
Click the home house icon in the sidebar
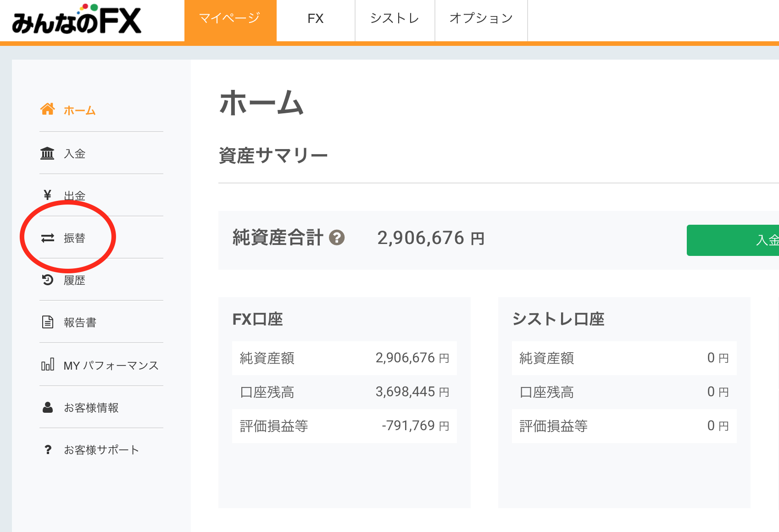point(47,109)
